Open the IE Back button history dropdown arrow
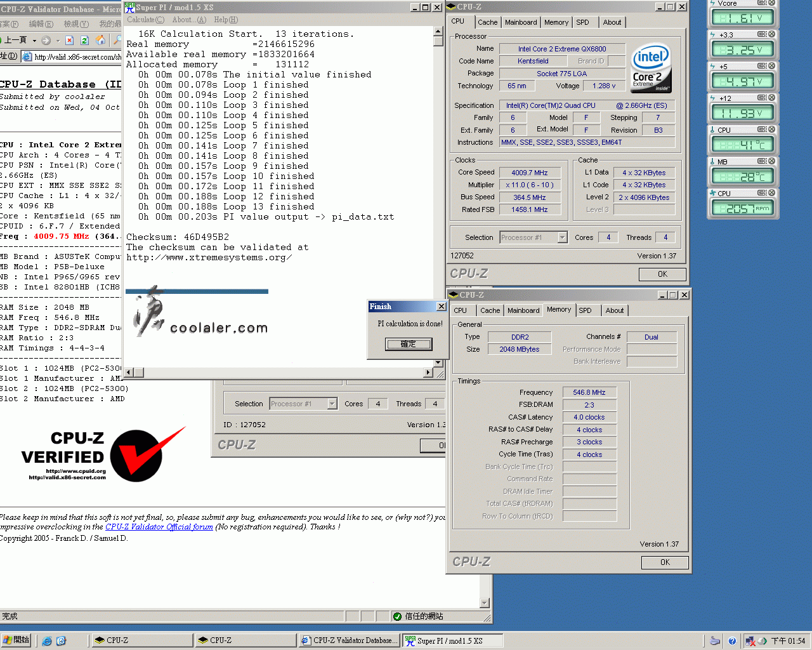This screenshot has width=812, height=650. (x=34, y=40)
